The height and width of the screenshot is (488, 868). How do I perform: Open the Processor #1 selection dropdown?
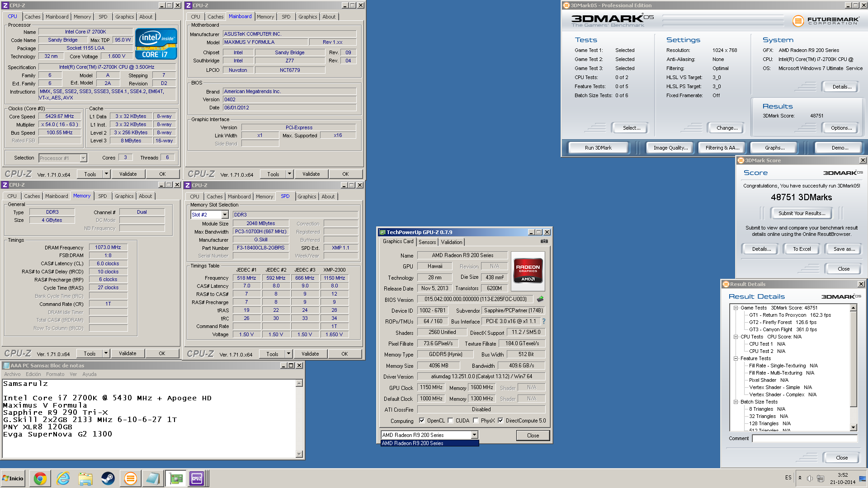(x=83, y=158)
